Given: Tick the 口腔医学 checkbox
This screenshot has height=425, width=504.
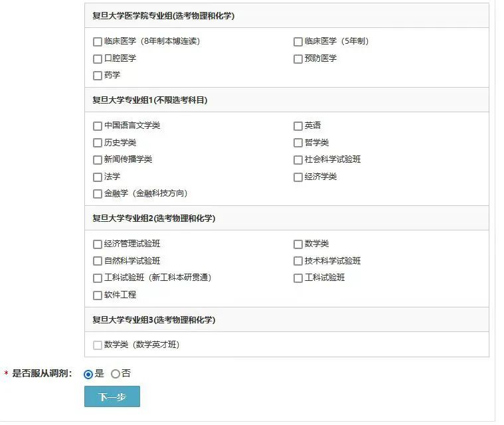Looking at the screenshot, I should [98, 59].
